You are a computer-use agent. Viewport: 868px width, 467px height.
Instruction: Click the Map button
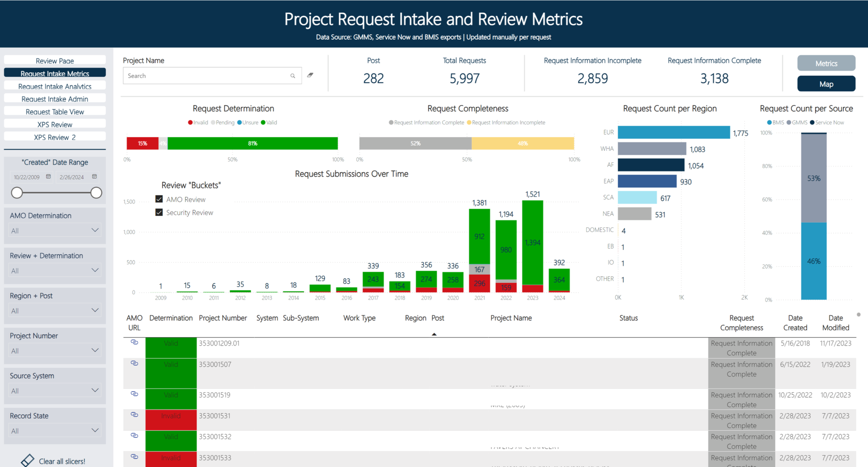[x=826, y=84]
